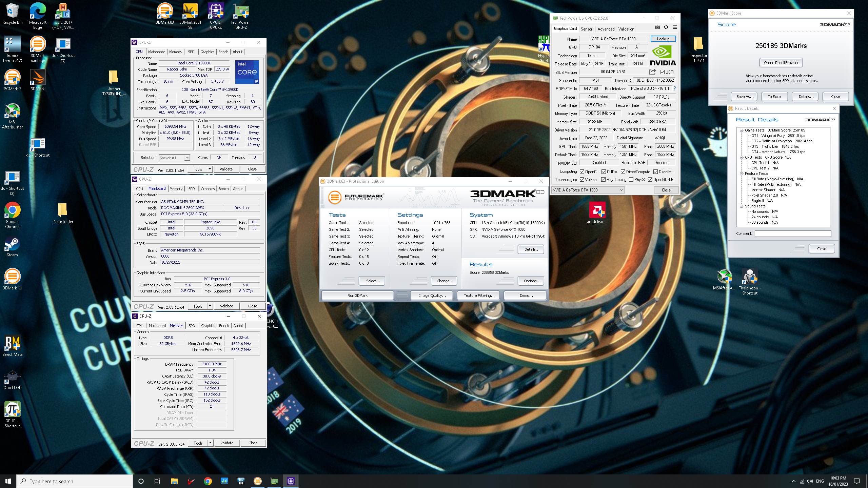
Task: Open the 3DMark2001 SE desktop shortcut
Action: pyautogui.click(x=190, y=16)
